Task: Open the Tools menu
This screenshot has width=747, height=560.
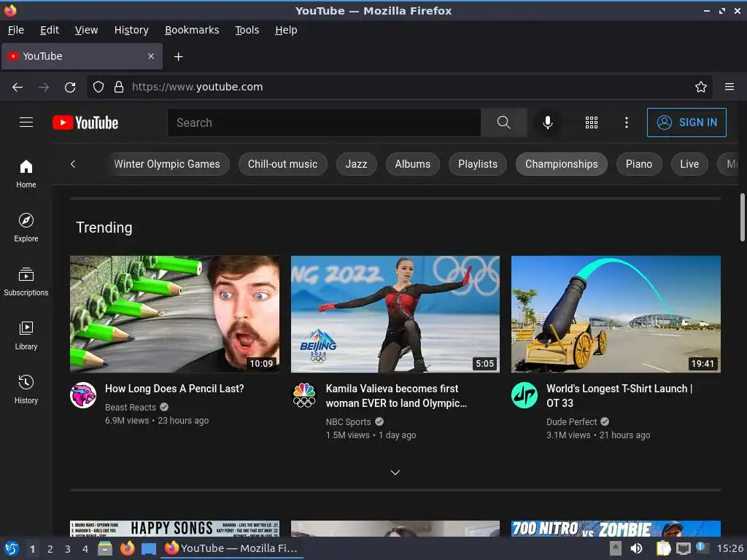Action: (x=247, y=30)
